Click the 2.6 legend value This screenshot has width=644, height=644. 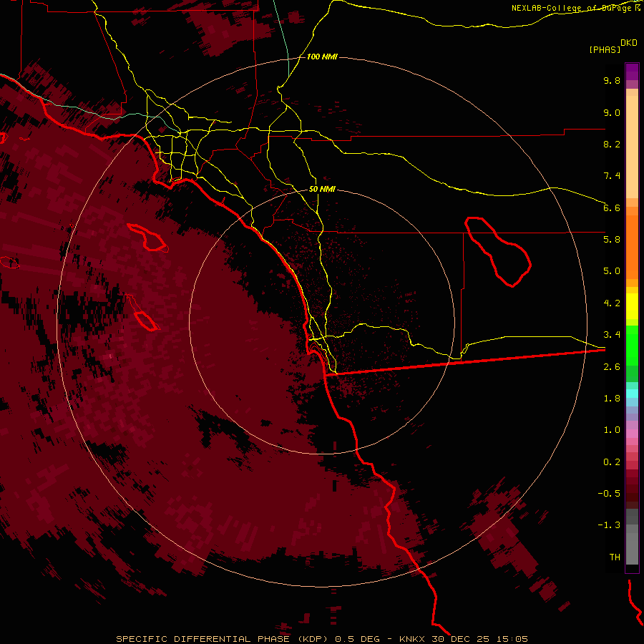[612, 367]
